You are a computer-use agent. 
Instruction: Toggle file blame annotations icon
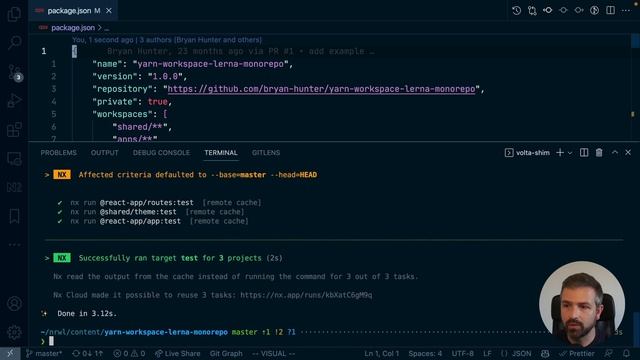click(x=595, y=11)
